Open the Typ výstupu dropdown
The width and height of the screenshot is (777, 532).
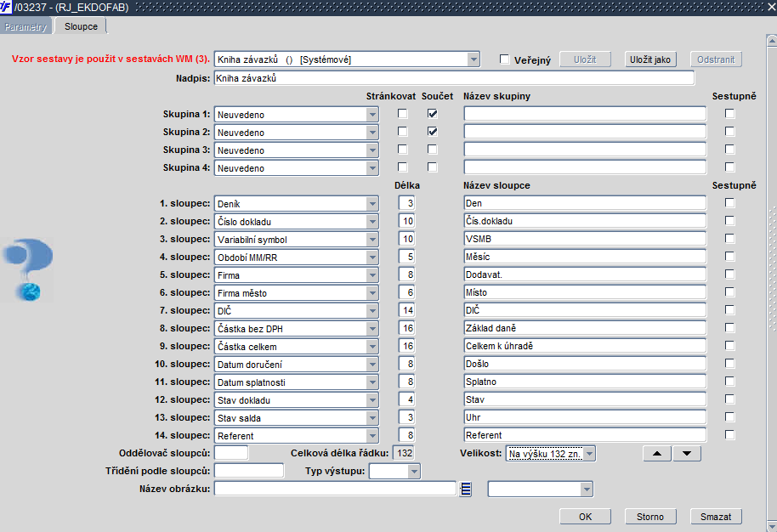coord(414,471)
